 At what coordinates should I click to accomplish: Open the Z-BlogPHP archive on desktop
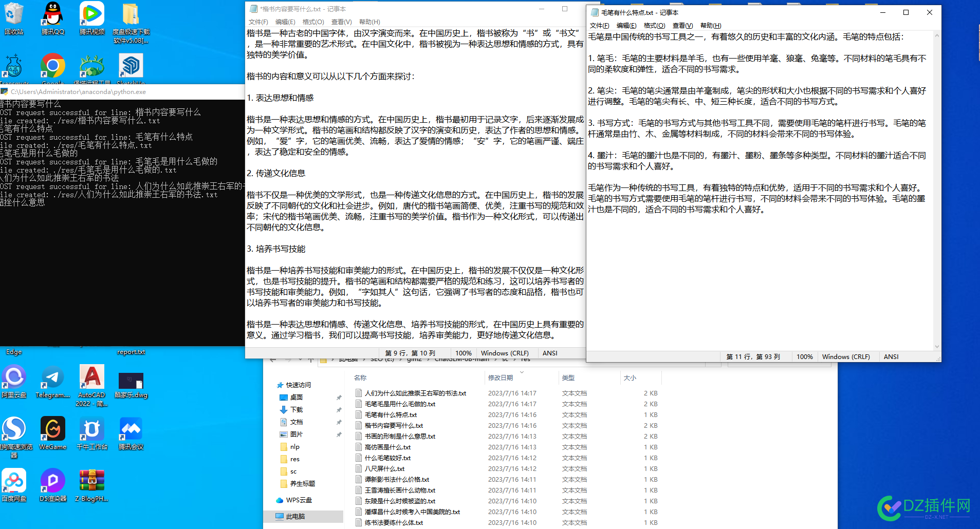click(92, 485)
